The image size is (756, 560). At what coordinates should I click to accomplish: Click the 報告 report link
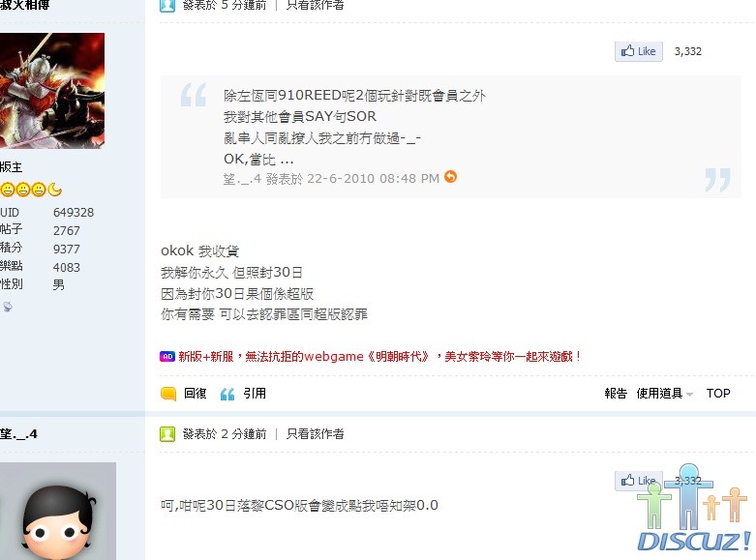coord(616,394)
